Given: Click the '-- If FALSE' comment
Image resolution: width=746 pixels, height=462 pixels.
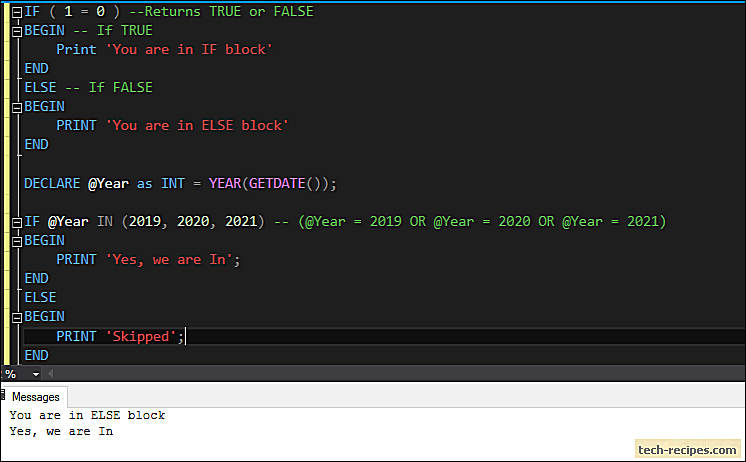Looking at the screenshot, I should (109, 88).
